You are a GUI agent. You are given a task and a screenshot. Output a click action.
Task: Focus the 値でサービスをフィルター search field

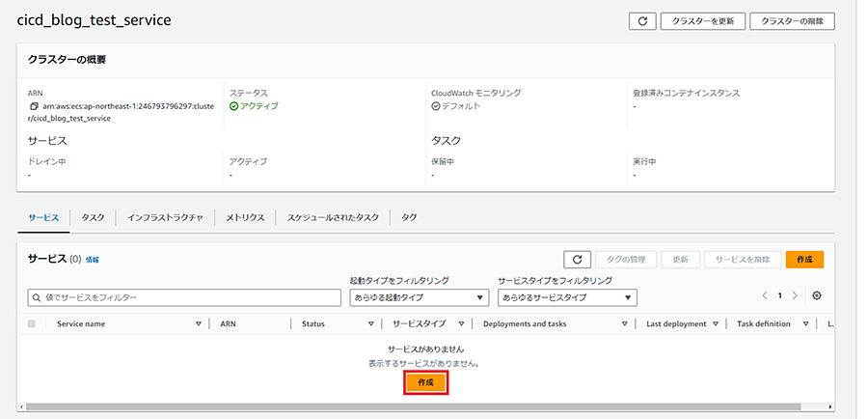coord(184,297)
